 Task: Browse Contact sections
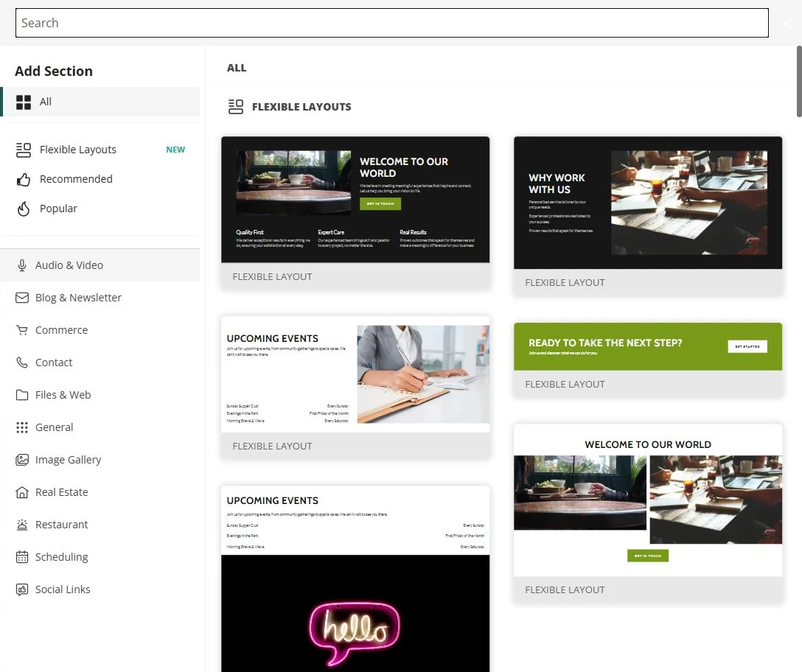click(100, 363)
